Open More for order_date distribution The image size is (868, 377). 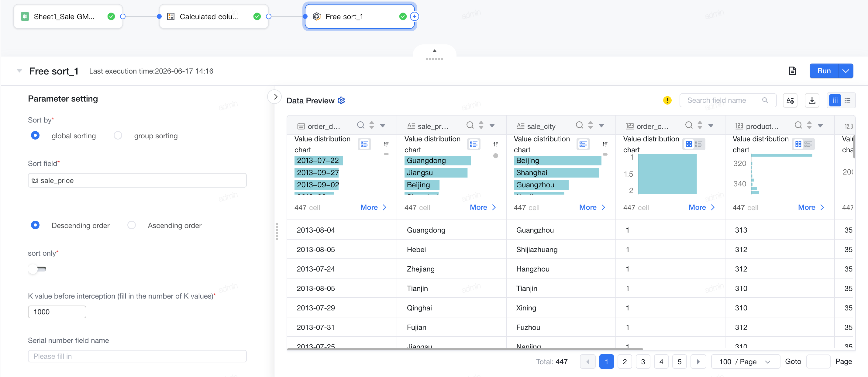click(373, 207)
